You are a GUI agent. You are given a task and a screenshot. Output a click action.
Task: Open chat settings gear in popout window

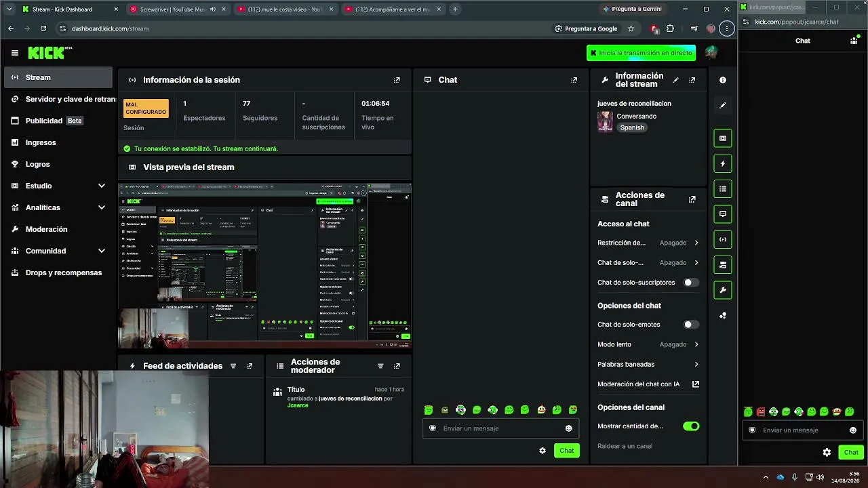click(827, 452)
